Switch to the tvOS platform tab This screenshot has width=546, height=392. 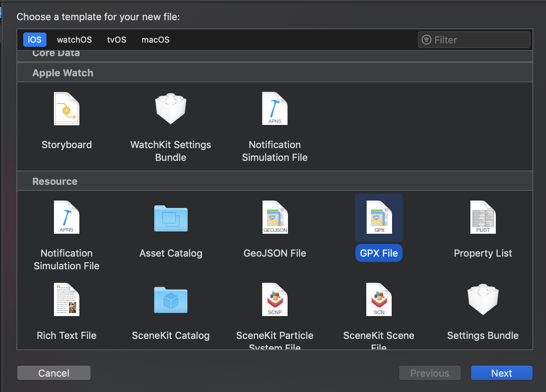[116, 40]
